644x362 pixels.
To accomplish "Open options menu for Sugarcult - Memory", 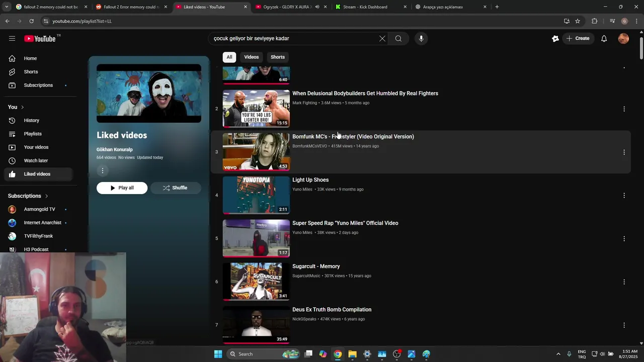I will 624,282.
